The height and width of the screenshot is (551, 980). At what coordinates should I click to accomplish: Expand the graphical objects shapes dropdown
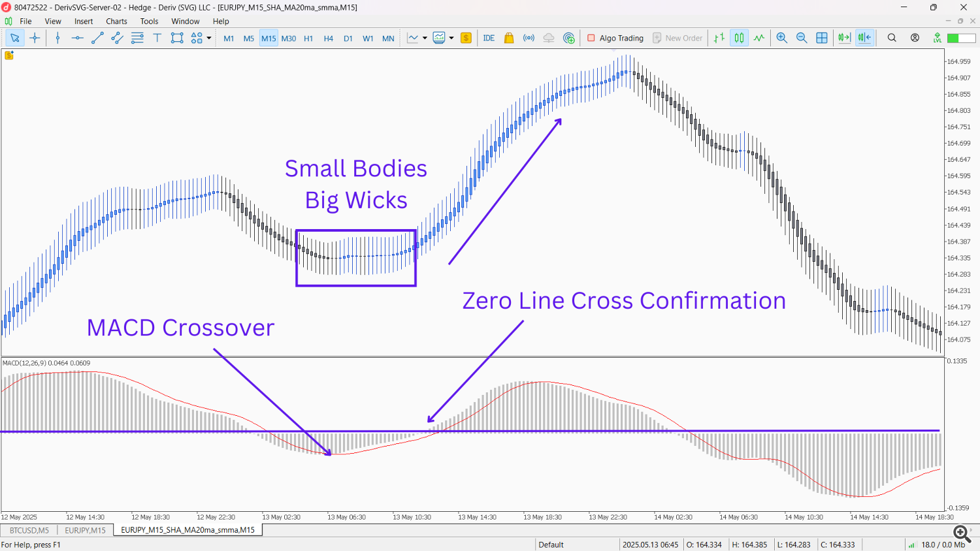click(x=209, y=38)
